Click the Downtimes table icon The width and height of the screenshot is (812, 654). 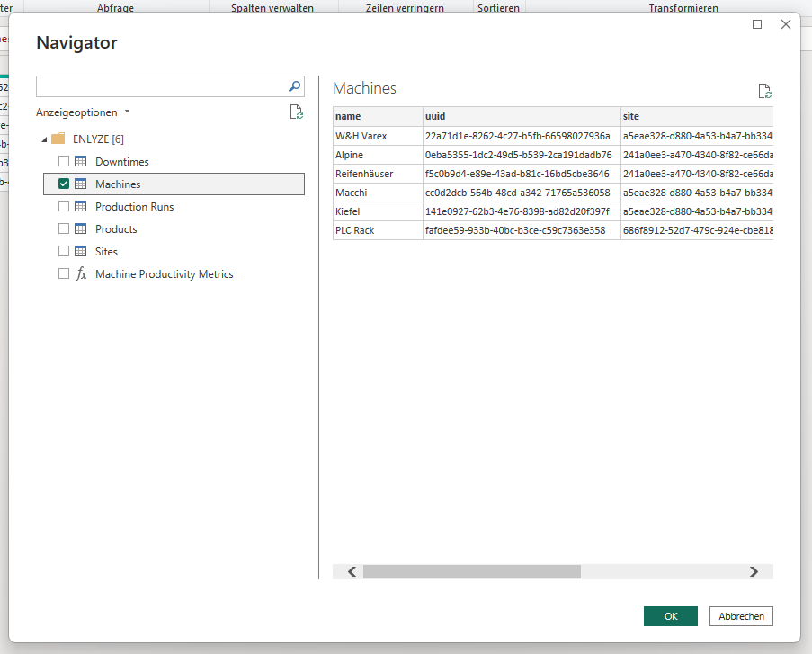point(81,161)
